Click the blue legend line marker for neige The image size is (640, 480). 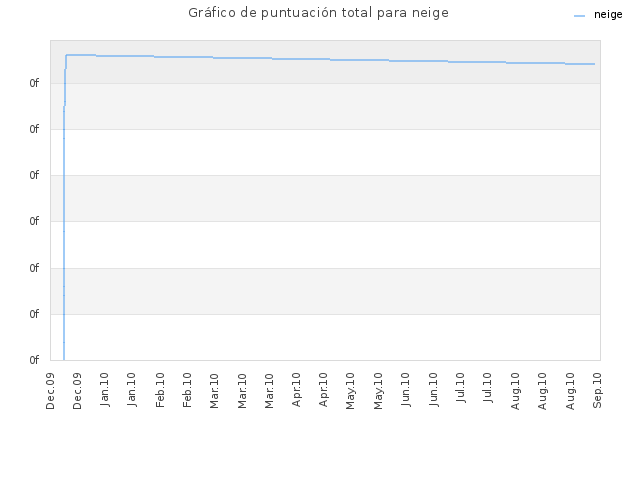pyautogui.click(x=579, y=16)
